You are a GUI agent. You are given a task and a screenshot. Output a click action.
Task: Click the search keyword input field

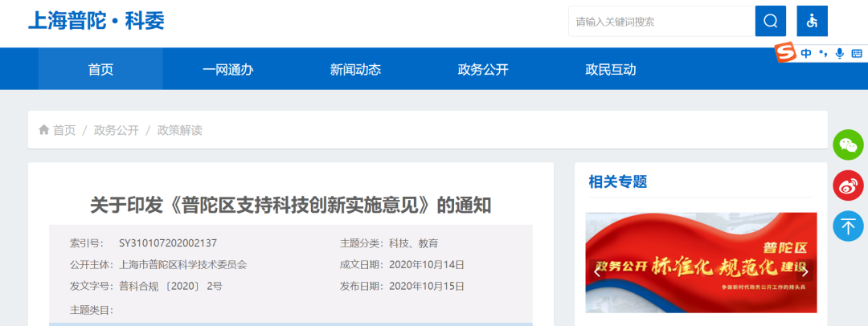click(661, 21)
